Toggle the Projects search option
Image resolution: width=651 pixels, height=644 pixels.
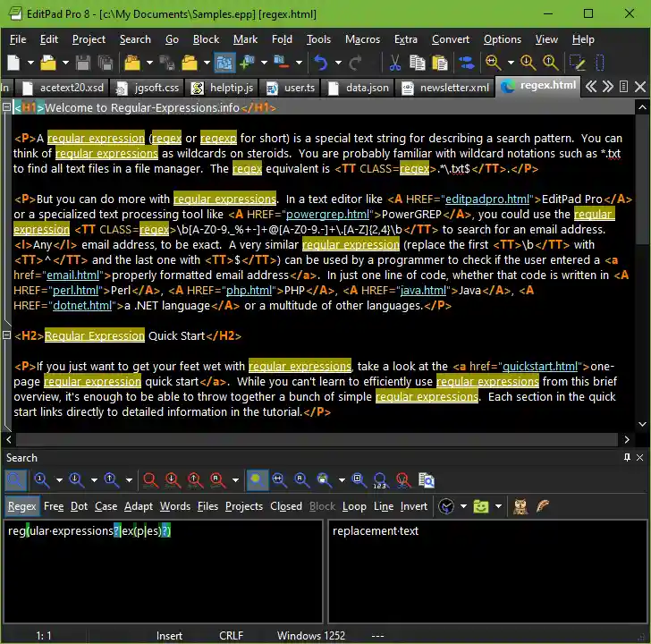(x=244, y=506)
